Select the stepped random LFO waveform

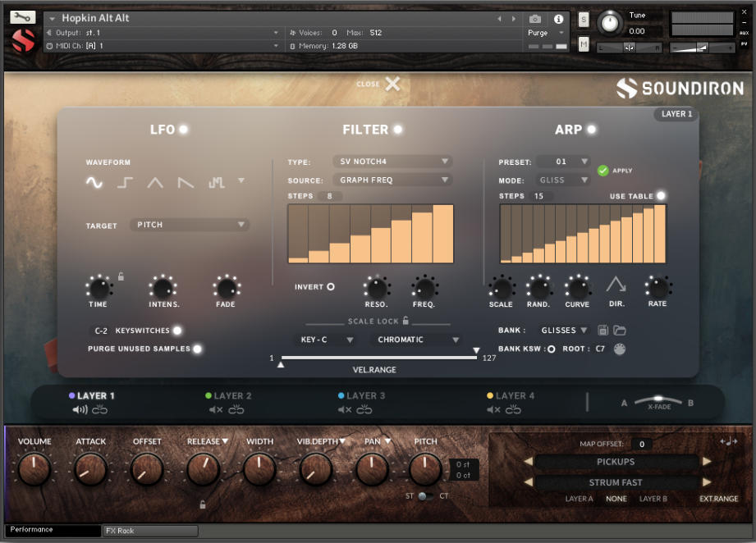click(x=216, y=182)
